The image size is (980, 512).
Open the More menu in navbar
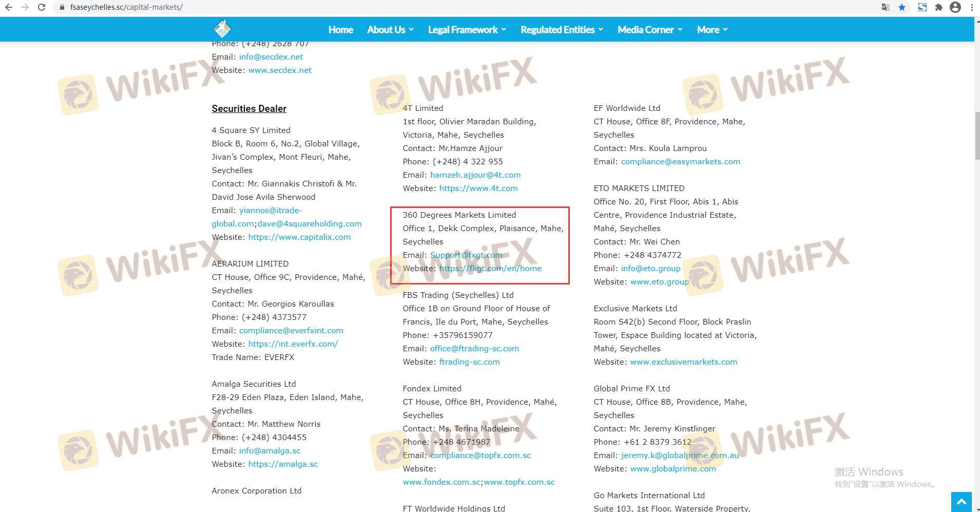(712, 30)
